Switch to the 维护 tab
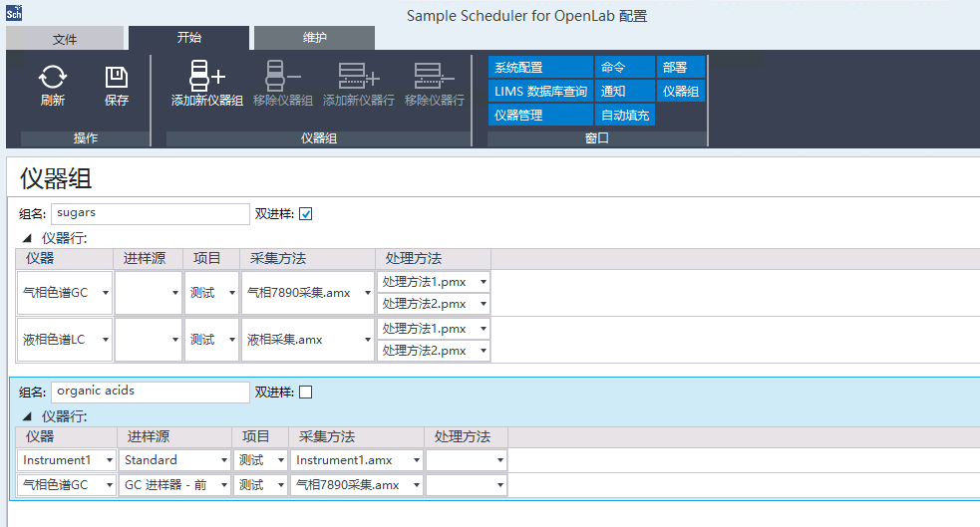 (314, 38)
